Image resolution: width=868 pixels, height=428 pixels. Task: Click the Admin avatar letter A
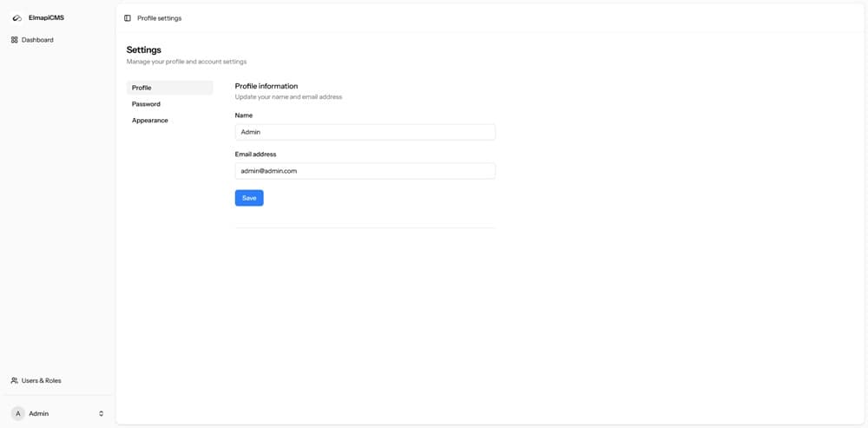17,413
